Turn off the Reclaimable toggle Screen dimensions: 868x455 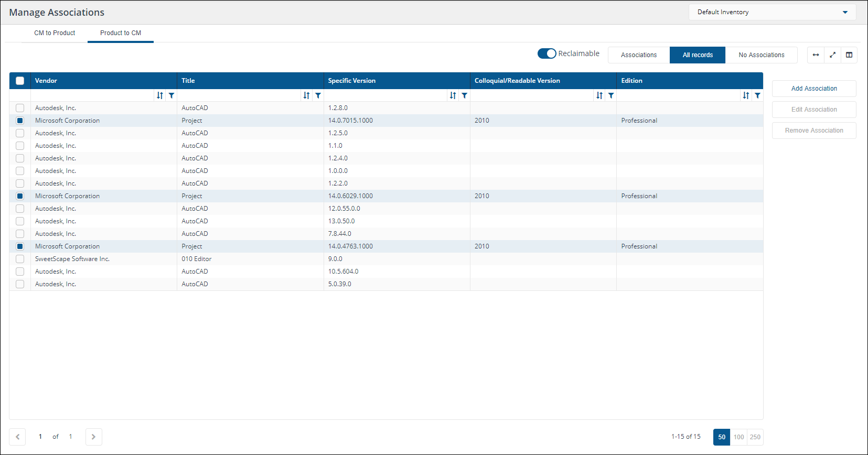point(546,53)
